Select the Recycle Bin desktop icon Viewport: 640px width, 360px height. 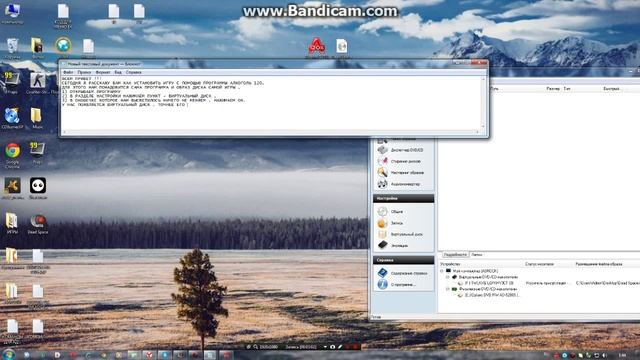pyautogui.click(x=12, y=48)
